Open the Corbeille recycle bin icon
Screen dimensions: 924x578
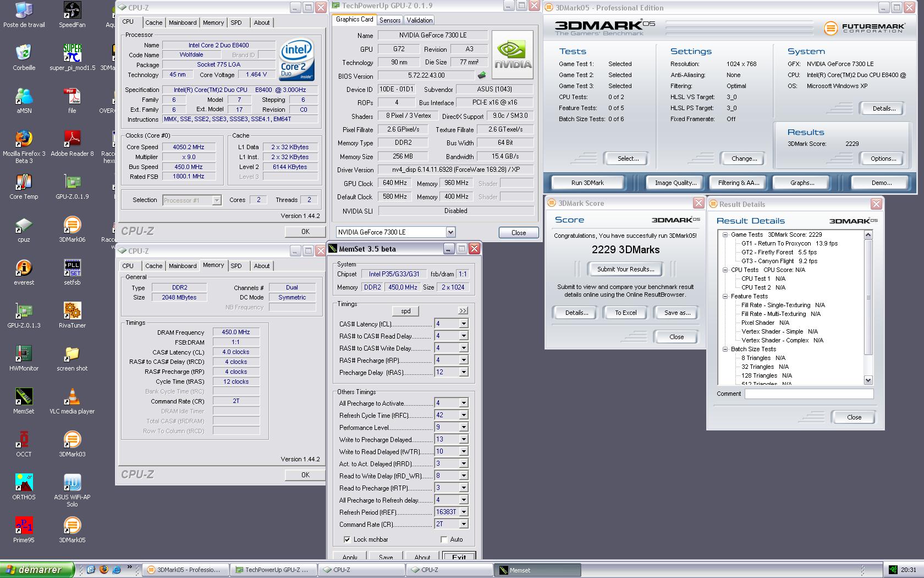(x=24, y=58)
